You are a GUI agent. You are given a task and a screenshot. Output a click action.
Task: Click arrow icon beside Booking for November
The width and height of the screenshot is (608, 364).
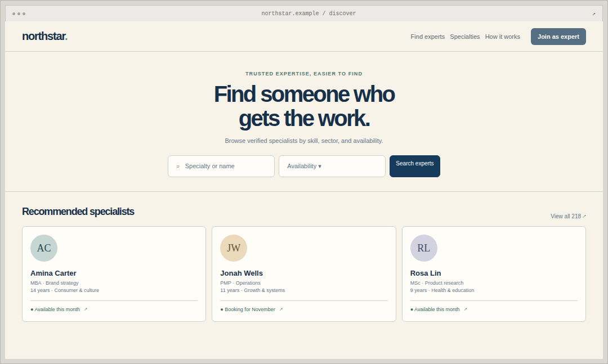[281, 309]
